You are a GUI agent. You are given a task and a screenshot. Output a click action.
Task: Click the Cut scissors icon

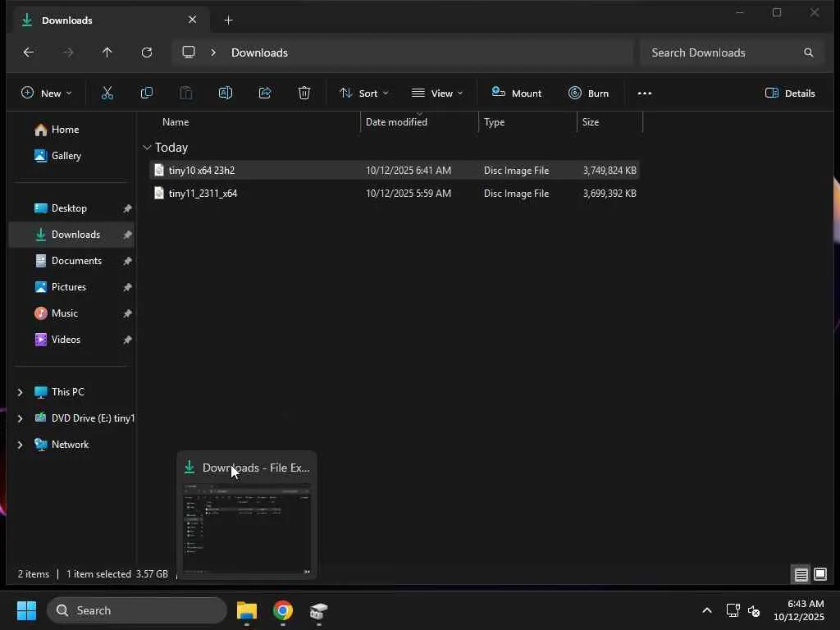tap(107, 94)
